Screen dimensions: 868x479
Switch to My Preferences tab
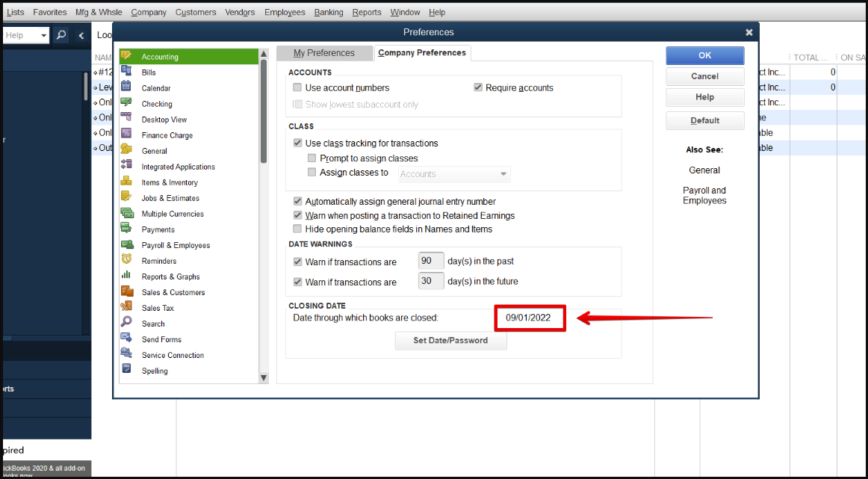(324, 53)
